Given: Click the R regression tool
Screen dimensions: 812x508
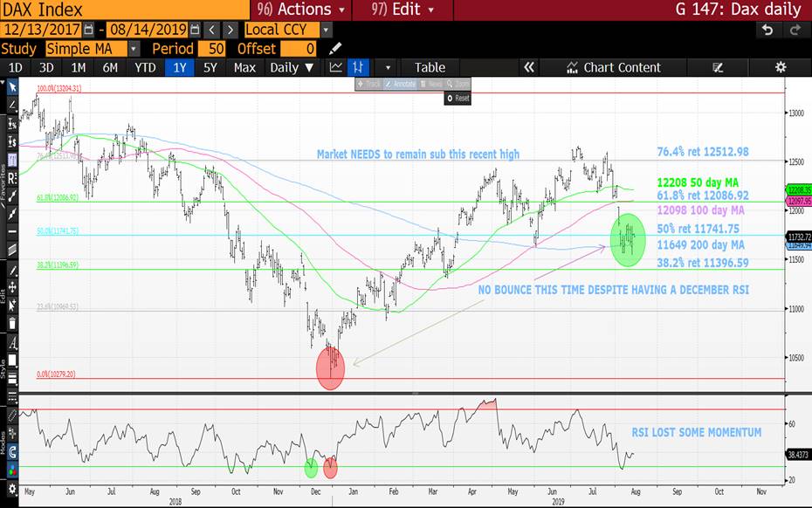Looking at the screenshot, I should coord(12,178).
